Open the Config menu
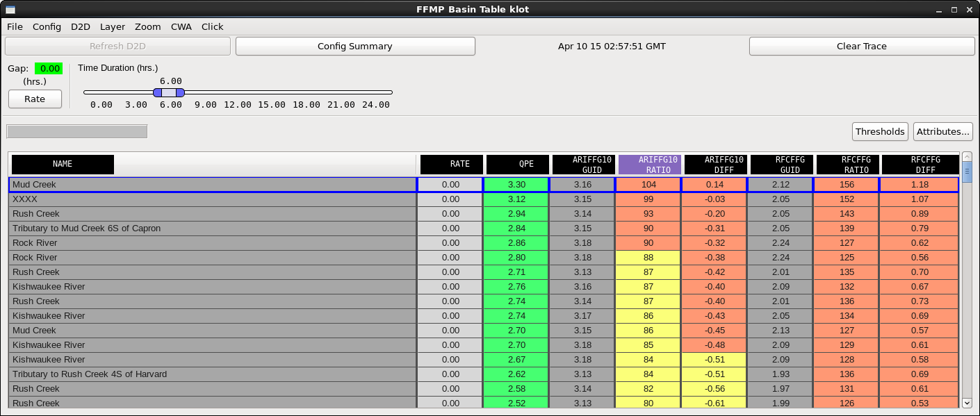The height and width of the screenshot is (416, 980). pos(47,26)
